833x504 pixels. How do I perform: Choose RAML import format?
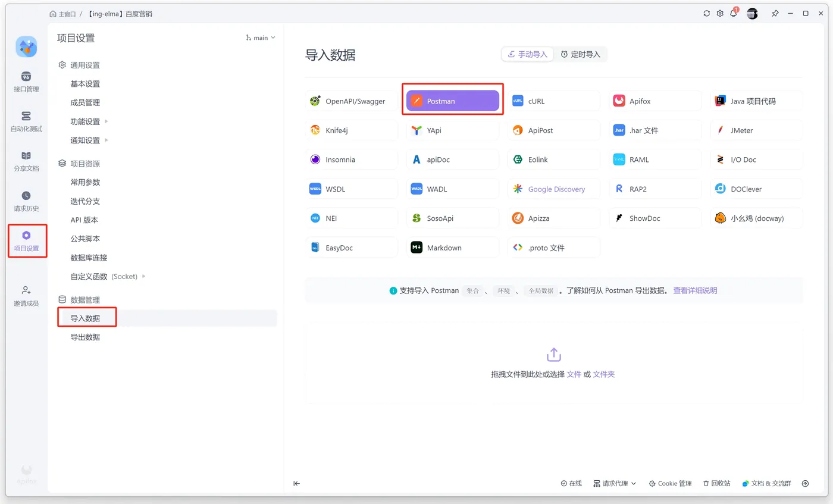655,159
